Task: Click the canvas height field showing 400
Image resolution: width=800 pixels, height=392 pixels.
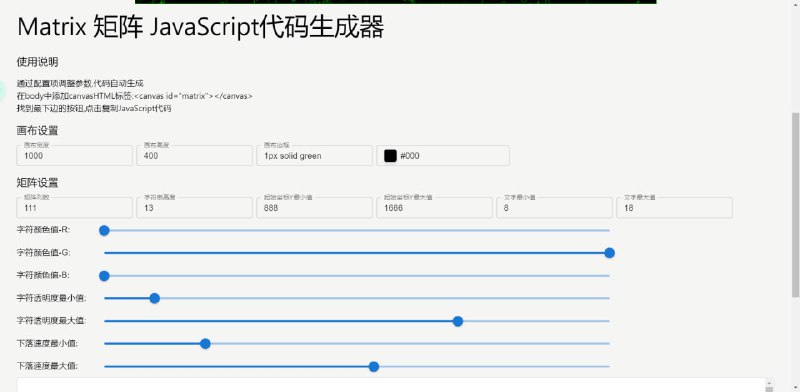Action: click(194, 156)
